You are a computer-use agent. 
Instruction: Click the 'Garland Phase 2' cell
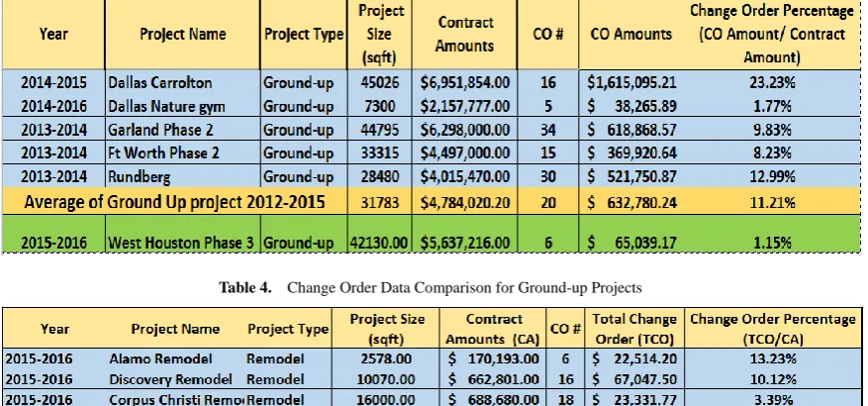pos(160,130)
